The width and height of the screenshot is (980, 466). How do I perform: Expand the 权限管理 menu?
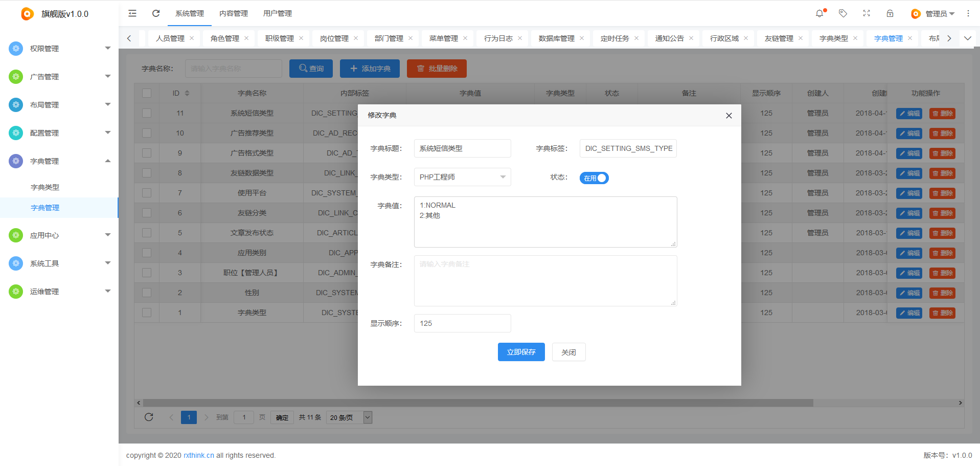[107, 48]
